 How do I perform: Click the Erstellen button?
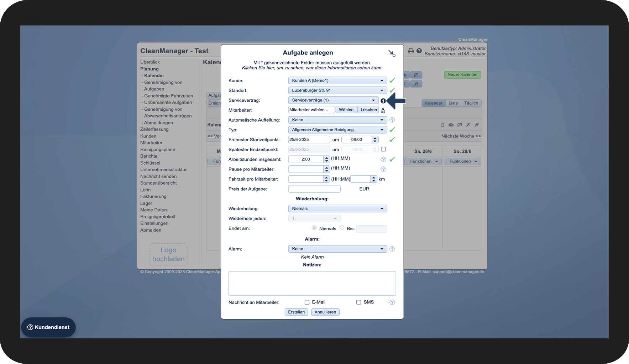297,312
